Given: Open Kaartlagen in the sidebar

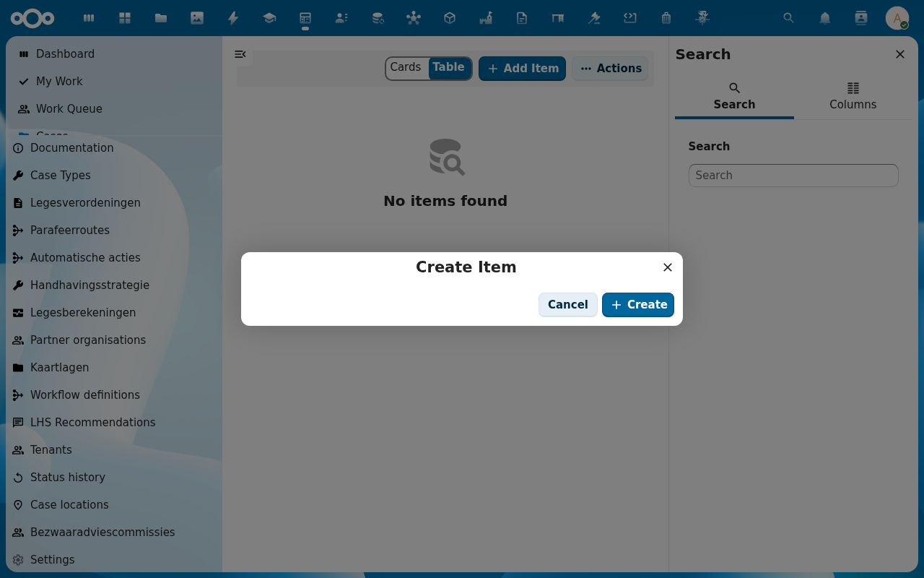Looking at the screenshot, I should [x=114, y=368].
